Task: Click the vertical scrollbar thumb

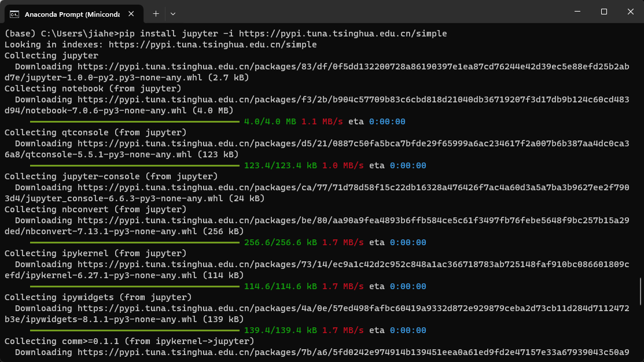Action: coord(641,291)
